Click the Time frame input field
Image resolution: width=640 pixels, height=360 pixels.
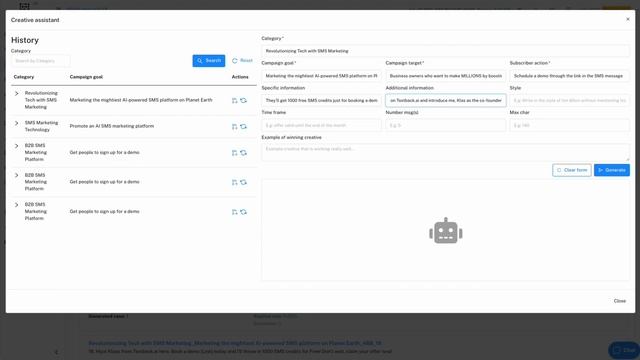tap(322, 125)
